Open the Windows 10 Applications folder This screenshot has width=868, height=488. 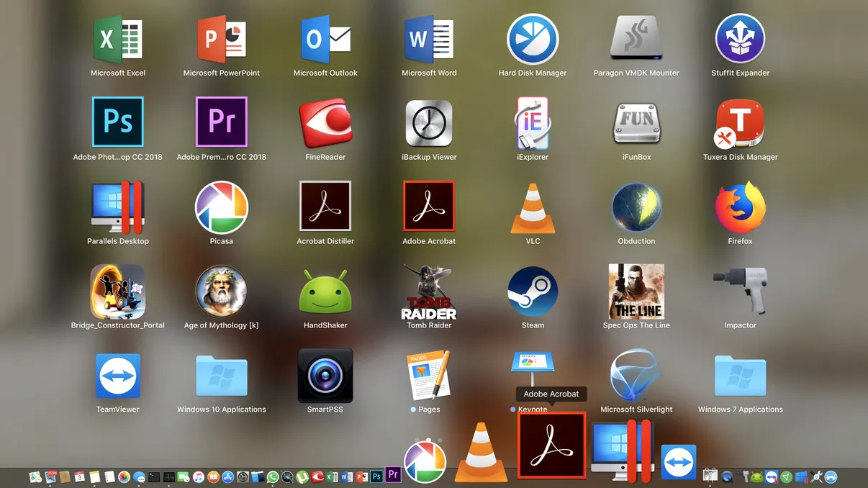[222, 374]
